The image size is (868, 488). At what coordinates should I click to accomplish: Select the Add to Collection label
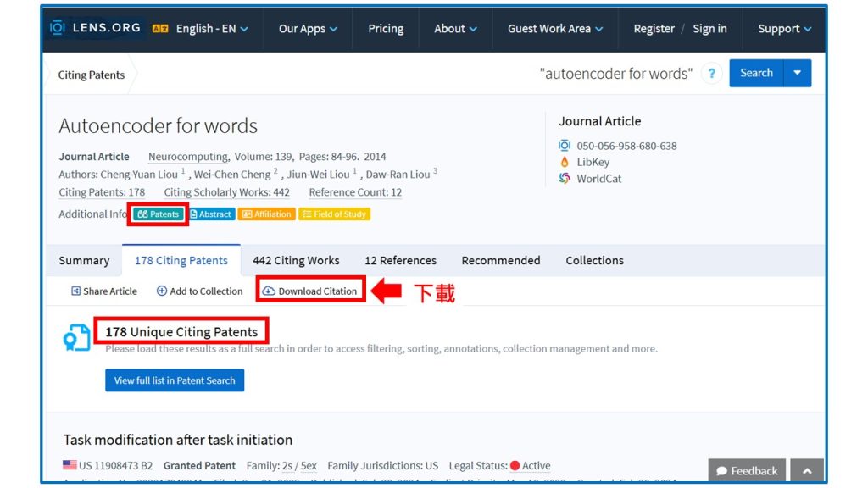(x=206, y=291)
